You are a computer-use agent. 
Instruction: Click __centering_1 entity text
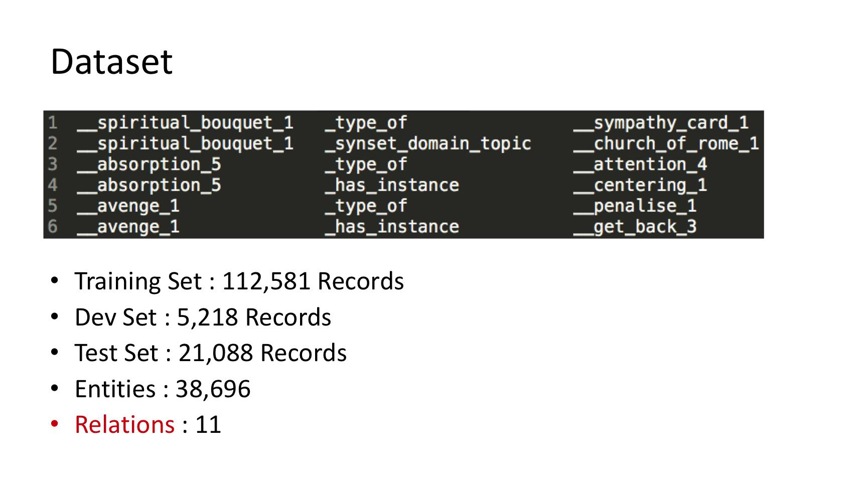[x=640, y=186]
